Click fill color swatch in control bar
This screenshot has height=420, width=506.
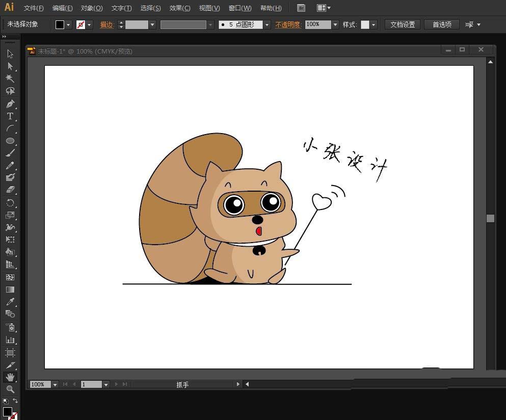[x=60, y=24]
